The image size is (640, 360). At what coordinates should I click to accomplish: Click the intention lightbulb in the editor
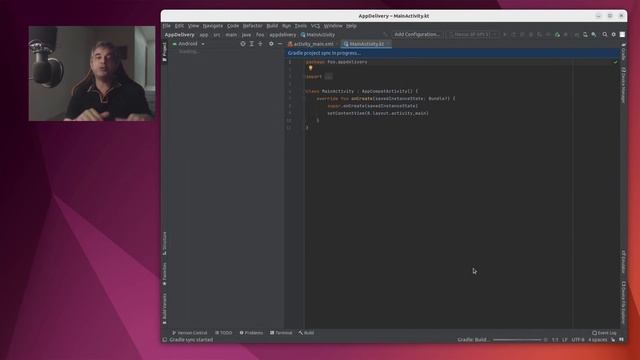pyautogui.click(x=310, y=68)
